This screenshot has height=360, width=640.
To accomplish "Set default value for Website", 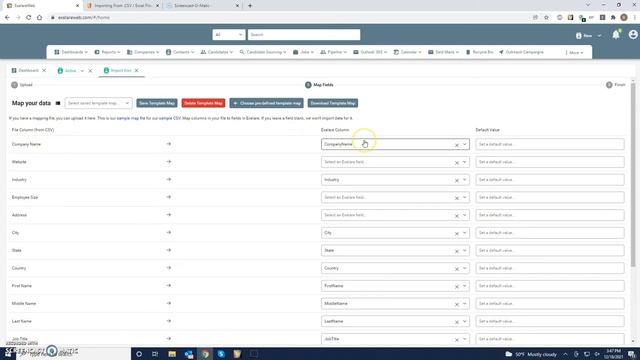I will pyautogui.click(x=550, y=162).
